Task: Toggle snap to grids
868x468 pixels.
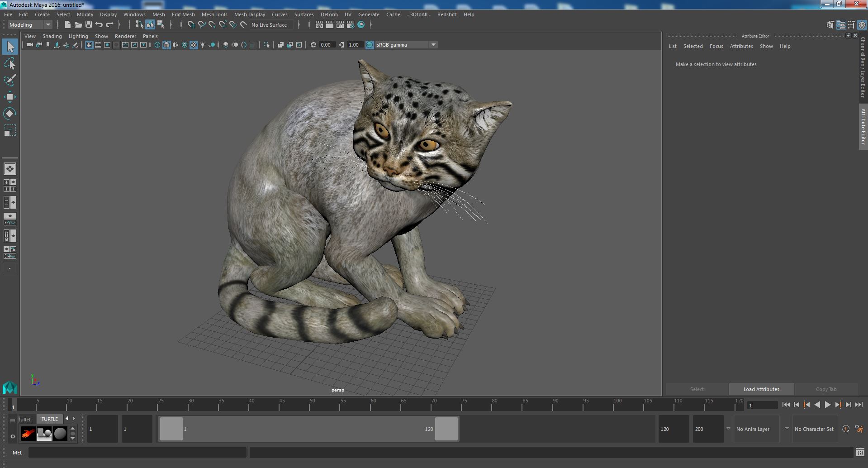Action: click(191, 25)
